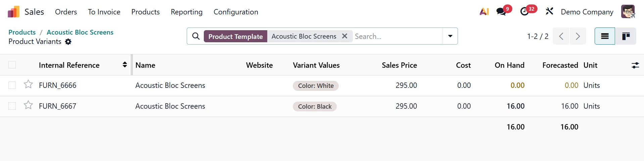Open the Configuration menu
Screen dimensions: 644x161
(236, 12)
